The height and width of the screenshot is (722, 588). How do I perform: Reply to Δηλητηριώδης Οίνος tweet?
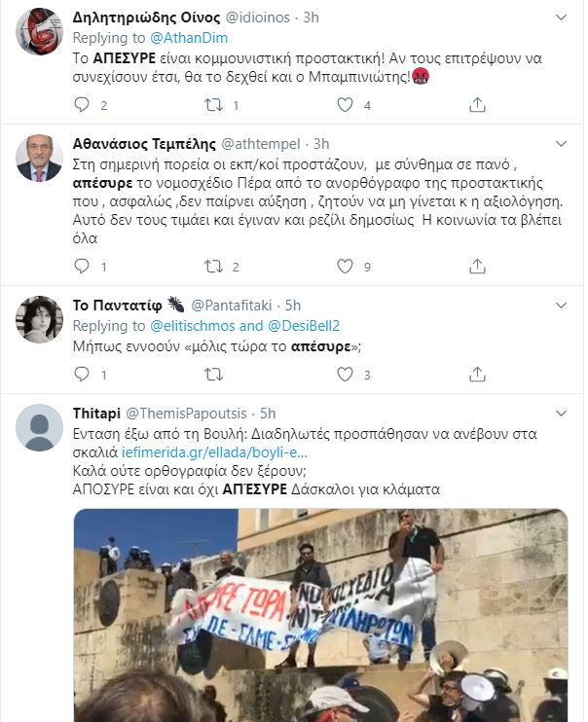(x=82, y=105)
